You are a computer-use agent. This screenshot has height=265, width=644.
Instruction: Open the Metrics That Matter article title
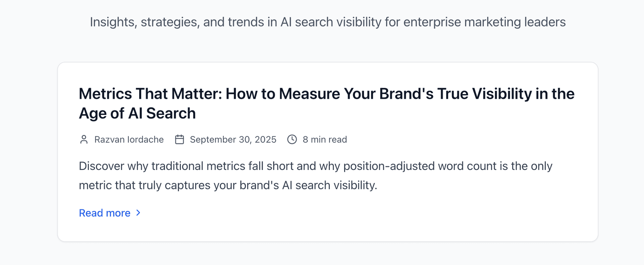326,94
